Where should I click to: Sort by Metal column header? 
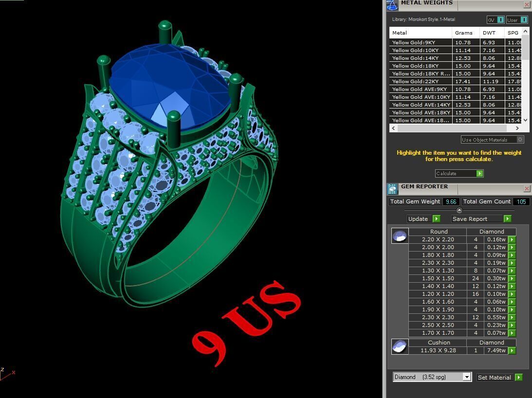tap(421, 33)
